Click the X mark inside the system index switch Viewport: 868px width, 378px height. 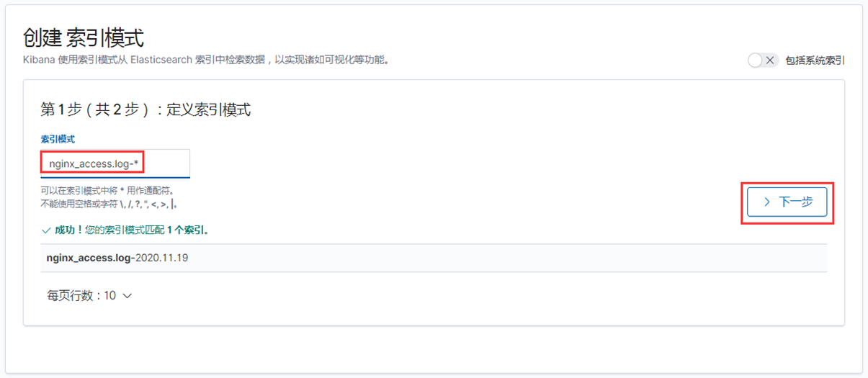[x=770, y=60]
